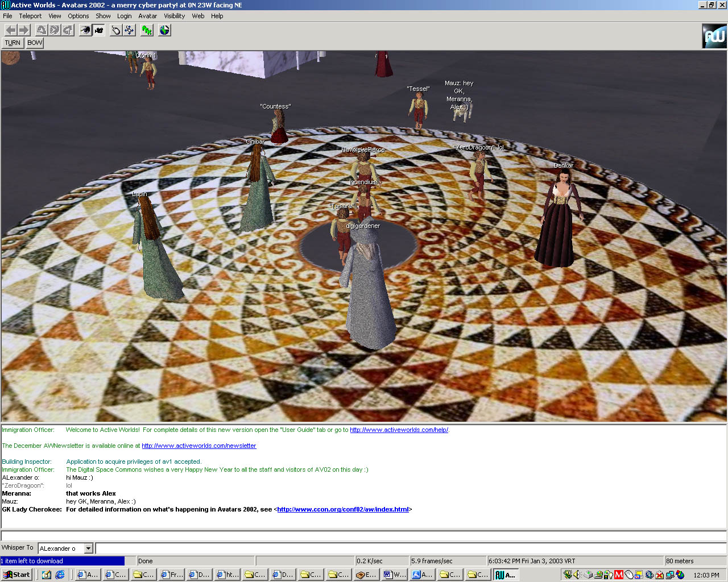Select the blue arrows move-mode icon
Viewport: 728px width, 582px height.
[130, 30]
